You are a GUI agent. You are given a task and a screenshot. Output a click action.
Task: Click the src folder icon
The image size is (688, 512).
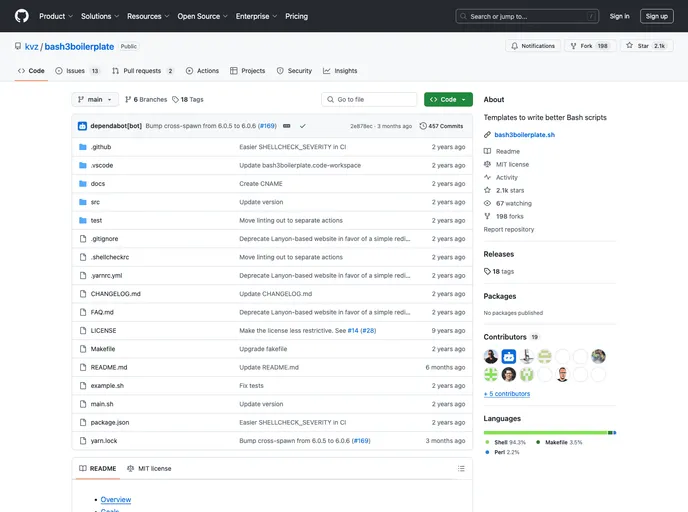82,202
